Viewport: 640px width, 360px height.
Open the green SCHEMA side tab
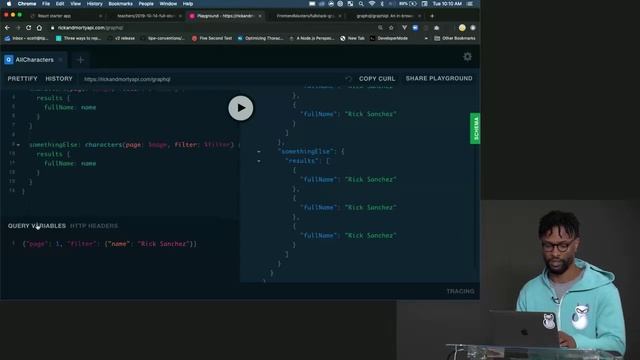pyautogui.click(x=475, y=128)
